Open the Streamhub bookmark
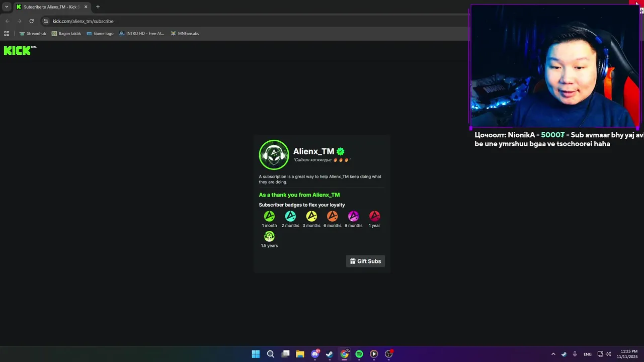Viewport: 644px width, 362px height. click(x=33, y=34)
